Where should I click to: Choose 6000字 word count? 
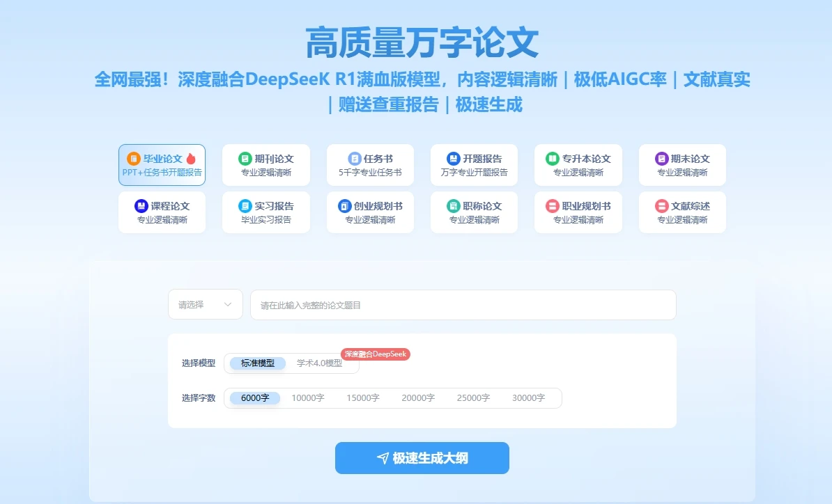click(x=255, y=398)
